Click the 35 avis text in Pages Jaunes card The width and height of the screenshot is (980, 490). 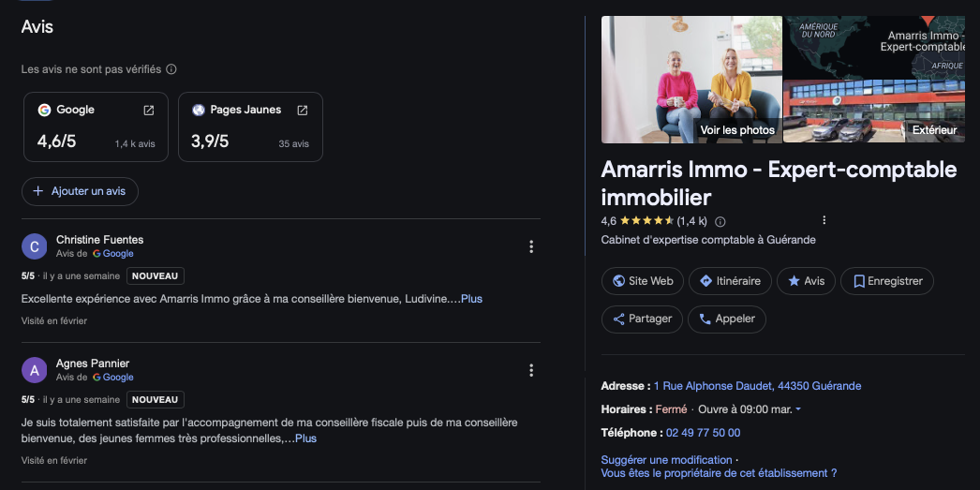[294, 144]
